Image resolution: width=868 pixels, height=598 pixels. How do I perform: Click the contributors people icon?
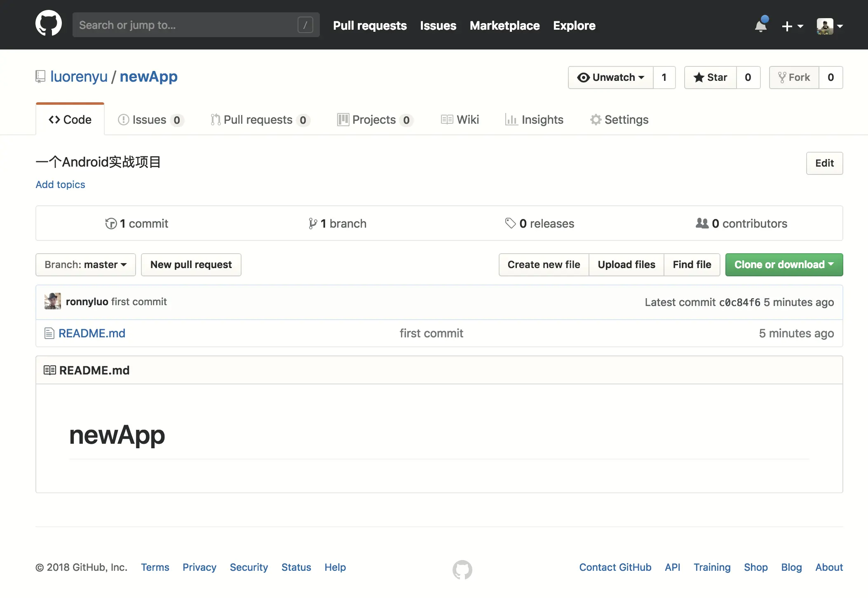click(x=702, y=223)
